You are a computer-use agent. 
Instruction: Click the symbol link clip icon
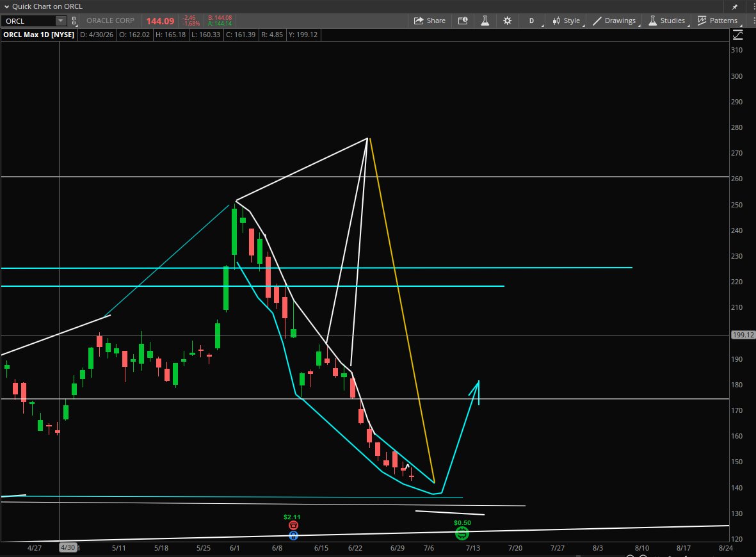click(x=74, y=20)
